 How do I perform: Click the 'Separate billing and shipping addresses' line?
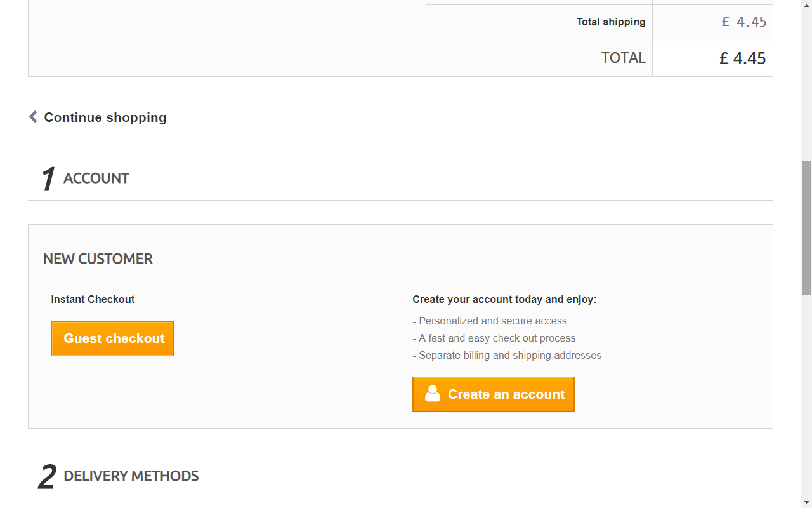point(510,356)
